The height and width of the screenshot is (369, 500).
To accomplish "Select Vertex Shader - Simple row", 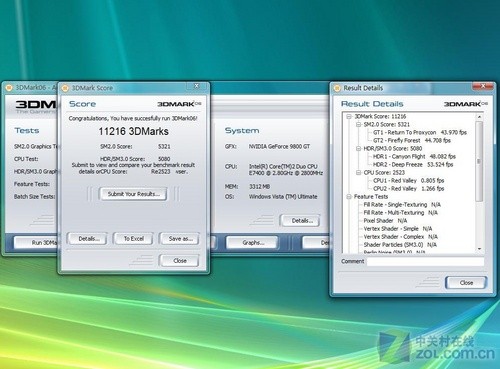I will (x=398, y=228).
